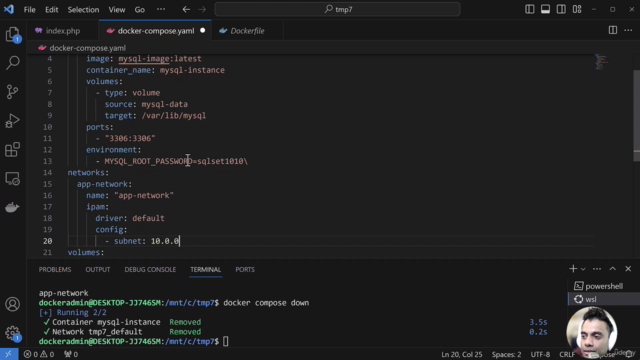640x360 pixels.
Task: Open the TERMINAL panel tab
Action: (205, 269)
